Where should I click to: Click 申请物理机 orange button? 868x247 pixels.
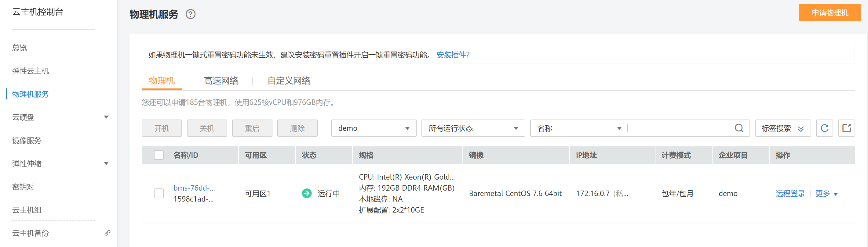pos(830,13)
